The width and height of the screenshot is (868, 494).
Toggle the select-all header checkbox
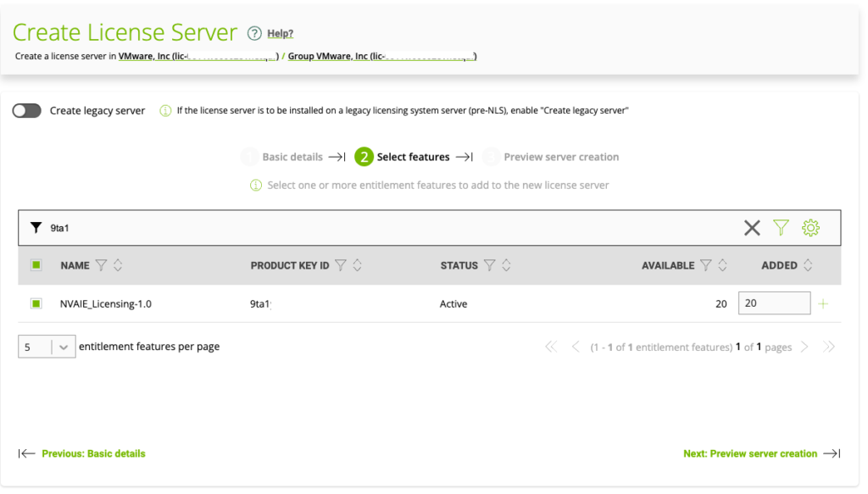tap(36, 265)
